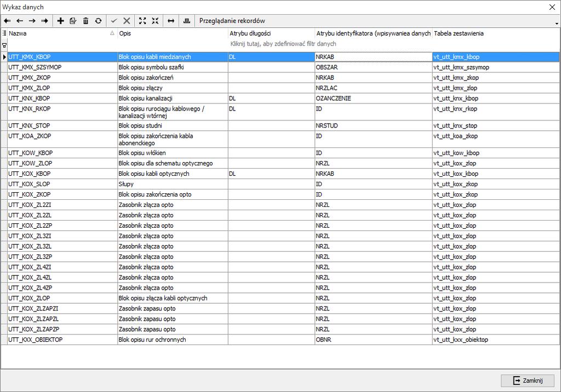Click the vt_utt_kmx_szsymop table cell

(496, 67)
